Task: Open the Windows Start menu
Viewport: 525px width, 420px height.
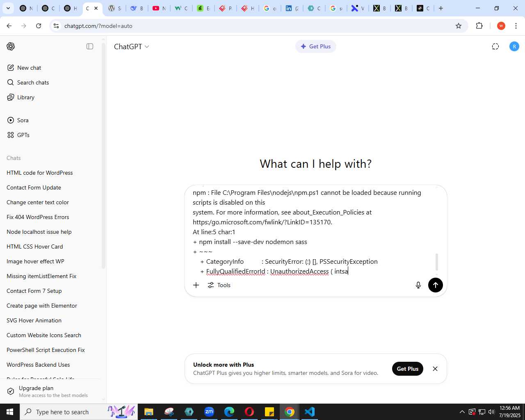Action: [10, 412]
